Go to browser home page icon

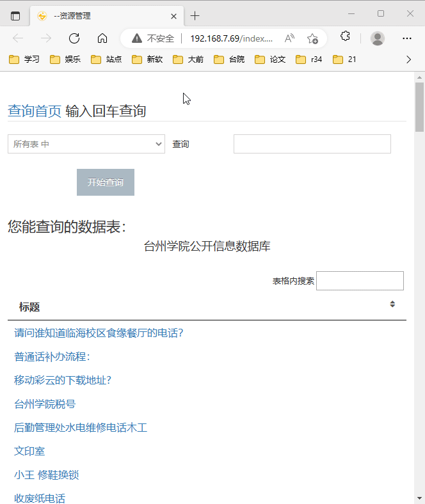pos(102,38)
